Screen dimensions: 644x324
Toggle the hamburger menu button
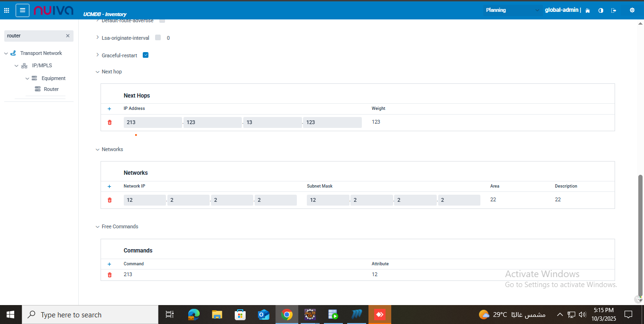(22, 10)
